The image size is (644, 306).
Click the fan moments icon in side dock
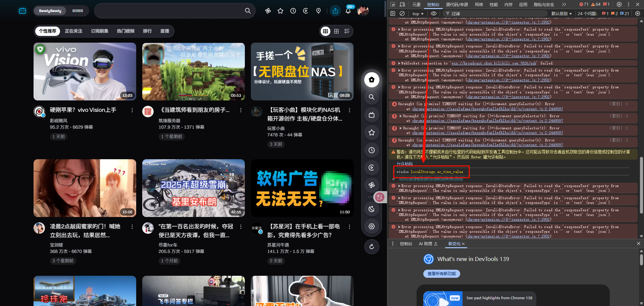(x=372, y=185)
